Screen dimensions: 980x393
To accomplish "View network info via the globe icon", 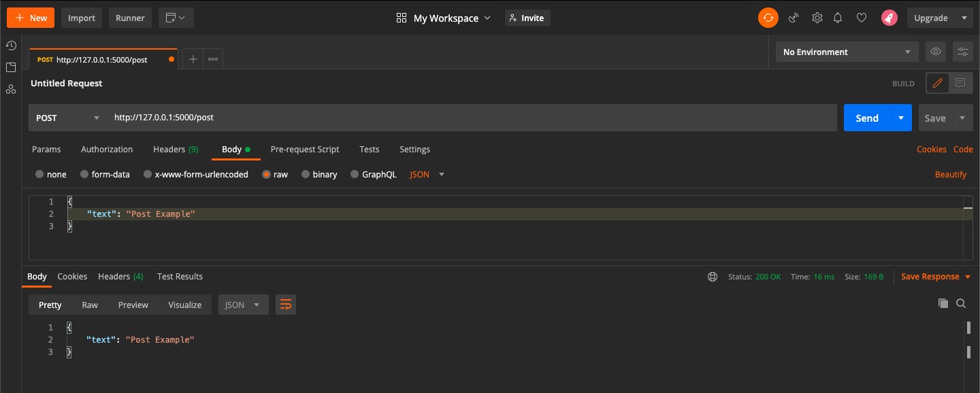I will [x=712, y=276].
